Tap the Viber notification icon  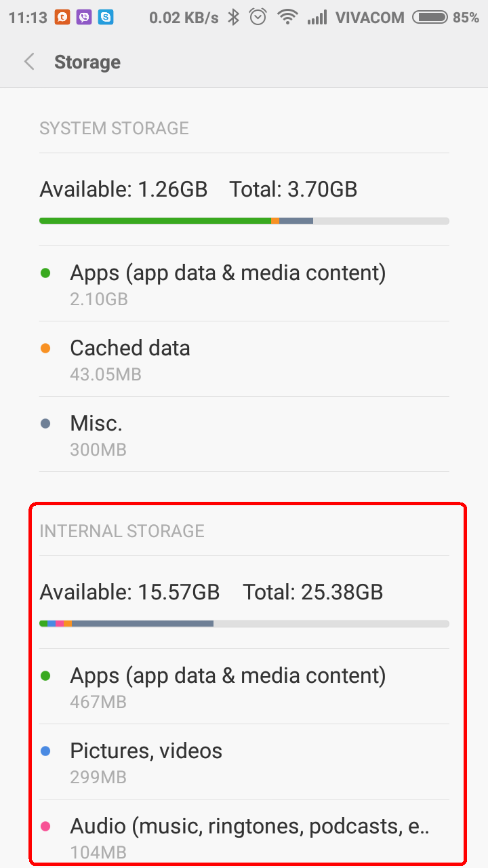[x=84, y=18]
